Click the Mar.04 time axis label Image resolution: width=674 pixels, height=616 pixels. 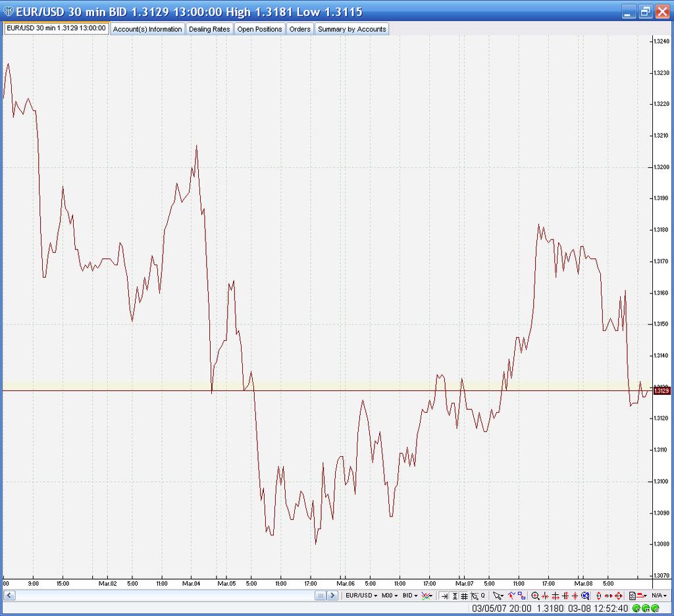[x=191, y=583]
